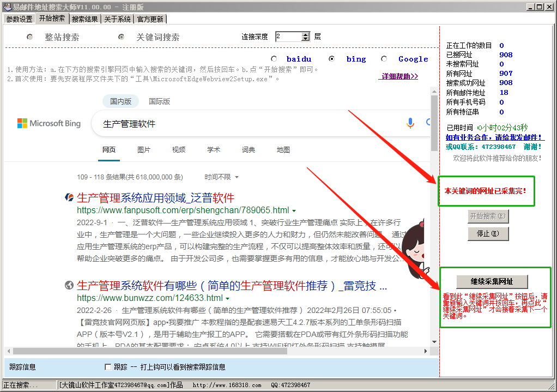Open the 生产管理系统软件有哪些 result link
Image resolution: width=557 pixels, height=392 pixels.
point(232,285)
